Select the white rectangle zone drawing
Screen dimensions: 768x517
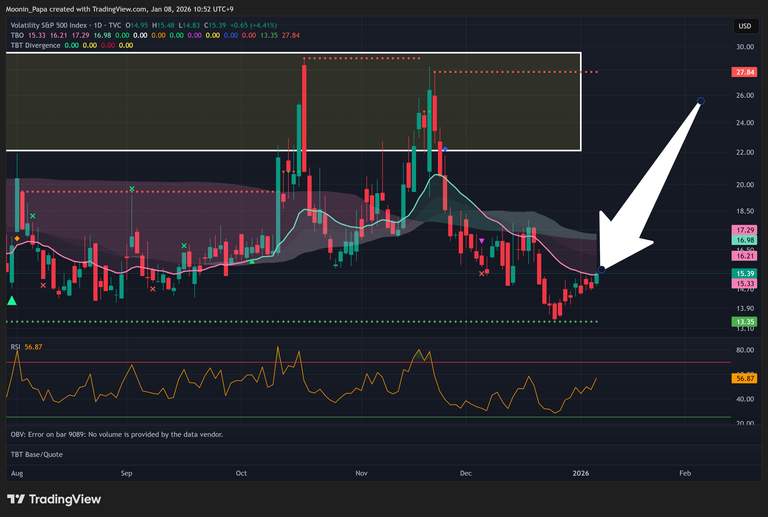click(292, 53)
